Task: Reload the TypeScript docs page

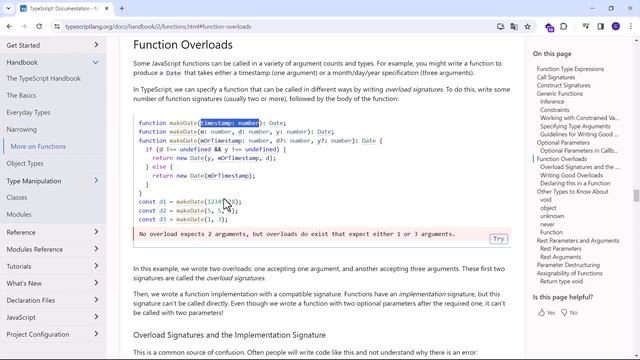Action: [x=39, y=27]
